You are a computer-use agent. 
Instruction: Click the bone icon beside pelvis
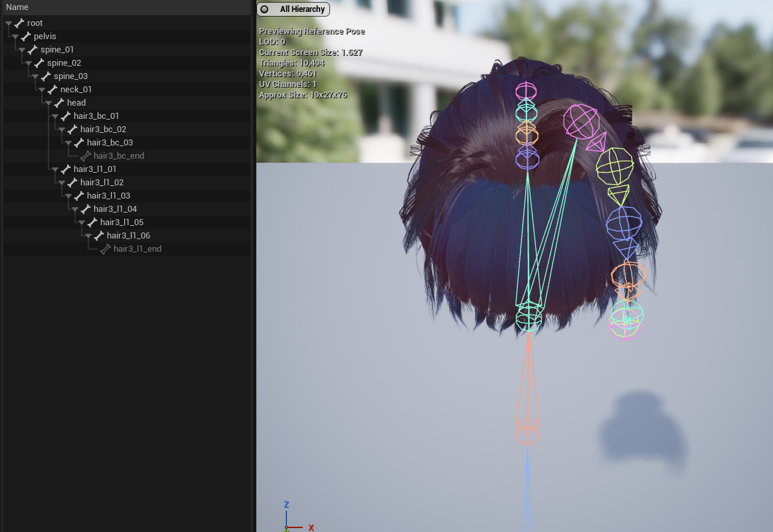tap(26, 37)
